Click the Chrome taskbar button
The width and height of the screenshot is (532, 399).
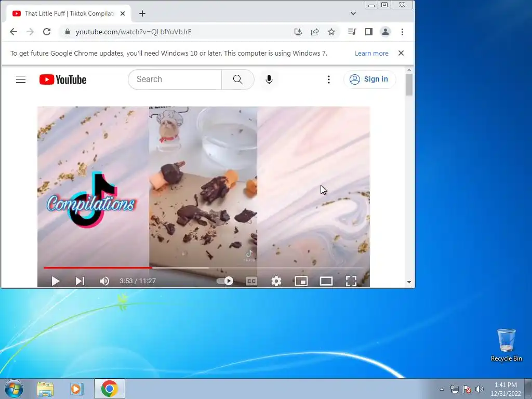click(x=109, y=389)
